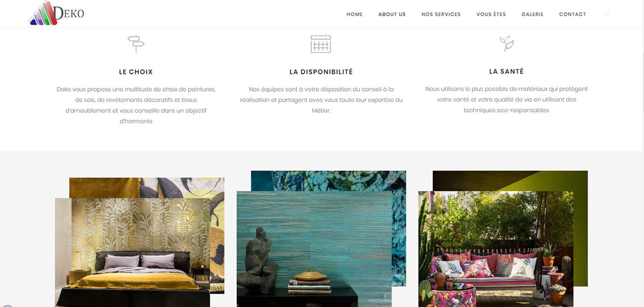The image size is (644, 307).
Task: Open the Contact page link
Action: tap(572, 14)
